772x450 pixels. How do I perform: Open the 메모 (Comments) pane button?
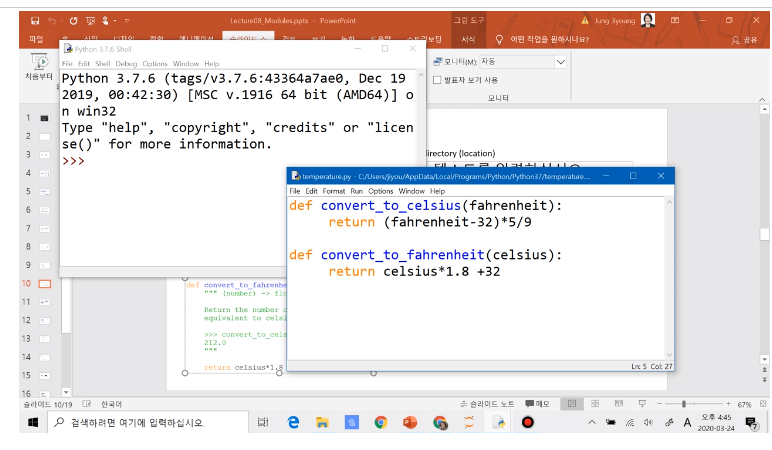(x=537, y=404)
